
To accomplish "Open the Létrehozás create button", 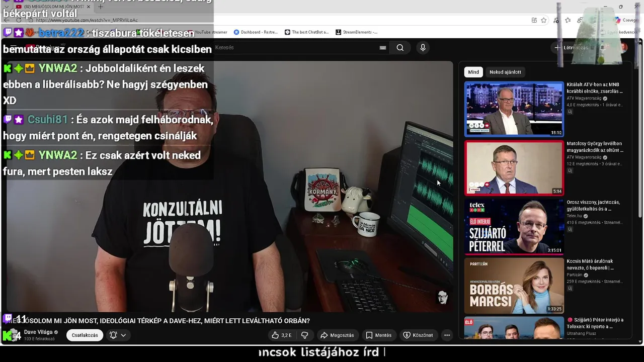I will [x=571, y=48].
